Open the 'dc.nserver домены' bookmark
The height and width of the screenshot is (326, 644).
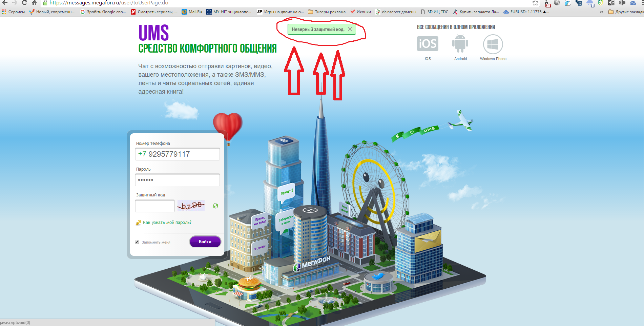396,12
